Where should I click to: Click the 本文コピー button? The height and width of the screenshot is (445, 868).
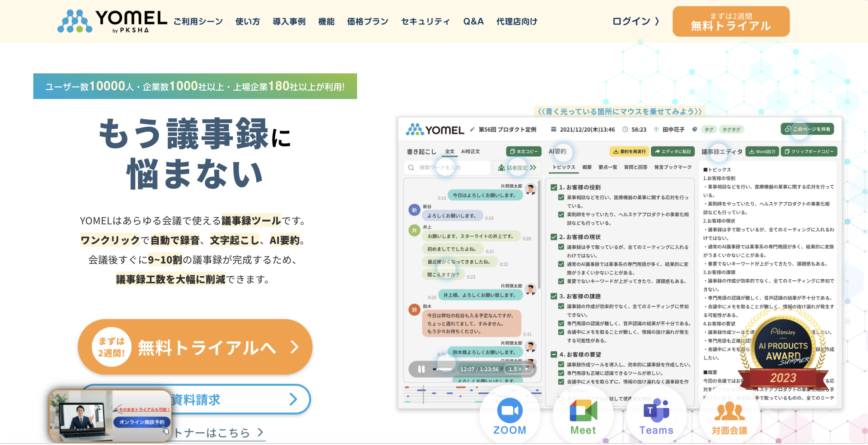click(x=524, y=151)
